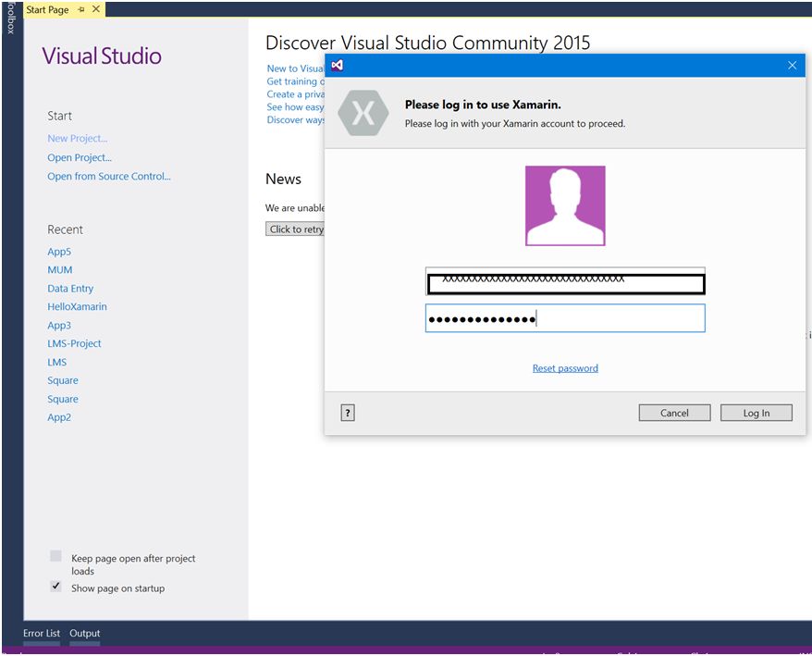Viewport: 812px width, 656px height.
Task: Click the question mark help icon in the dialog
Action: click(347, 412)
